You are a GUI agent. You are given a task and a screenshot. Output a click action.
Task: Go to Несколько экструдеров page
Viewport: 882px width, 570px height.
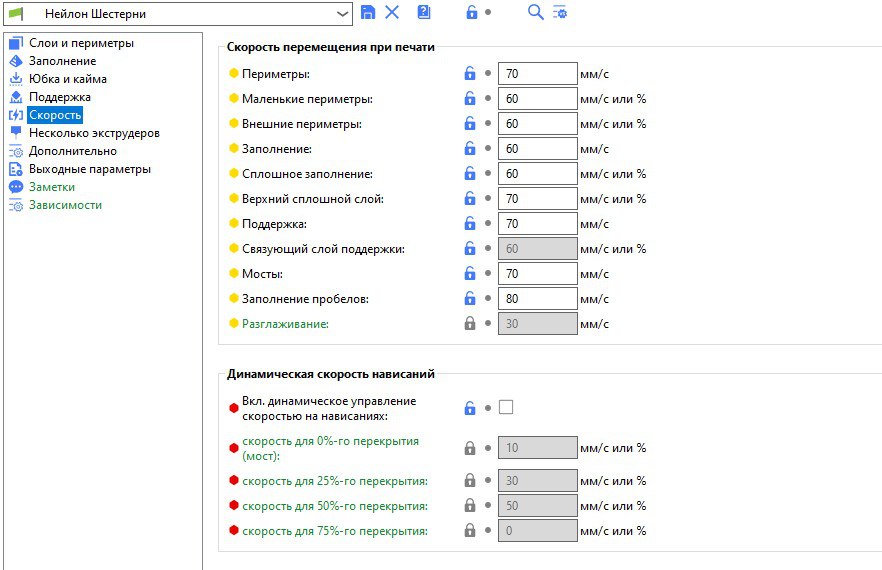[94, 133]
